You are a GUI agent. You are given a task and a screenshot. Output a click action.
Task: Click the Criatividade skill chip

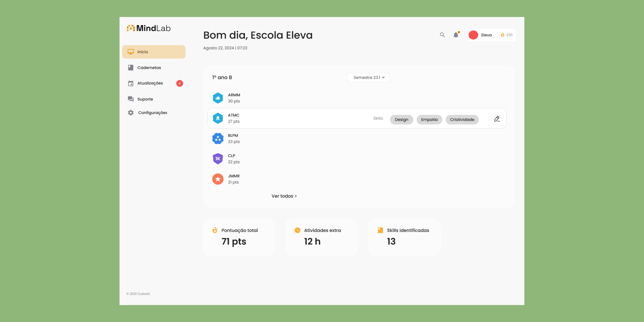[462, 120]
